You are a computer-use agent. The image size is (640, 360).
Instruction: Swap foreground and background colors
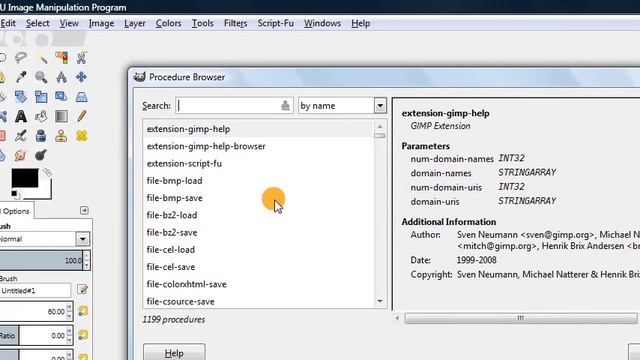pyautogui.click(x=47, y=172)
